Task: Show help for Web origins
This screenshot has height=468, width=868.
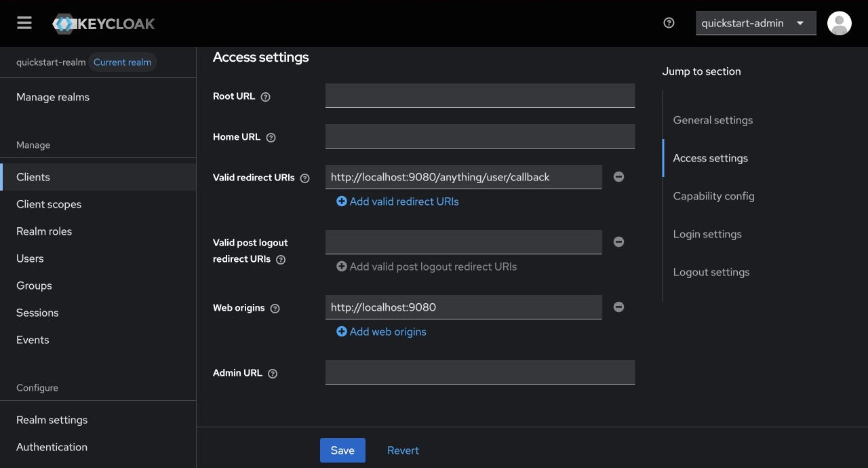Action: (x=275, y=309)
